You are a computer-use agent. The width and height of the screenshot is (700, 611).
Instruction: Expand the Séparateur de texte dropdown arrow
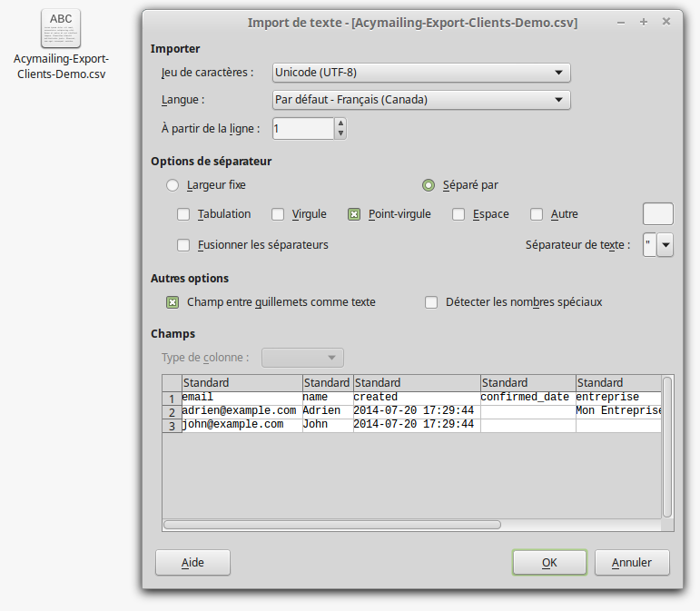click(665, 244)
